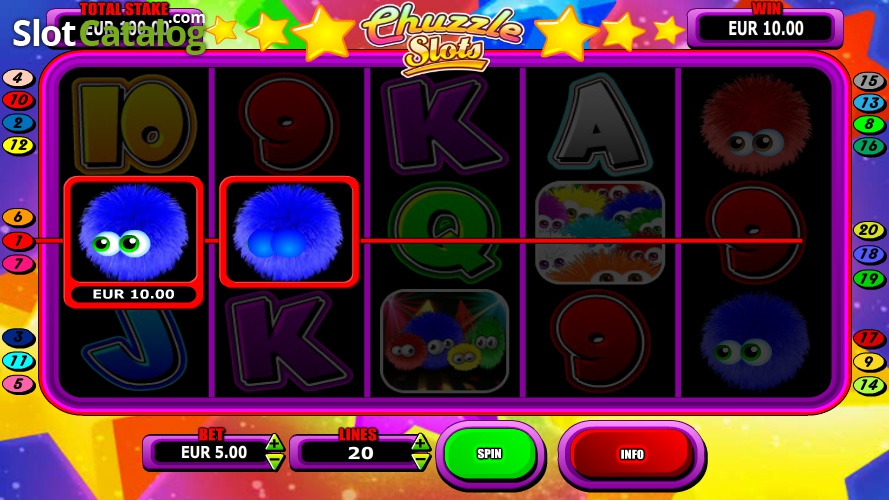Image resolution: width=889 pixels, height=500 pixels.
Task: Select payline marker number 15
Action: [869, 81]
